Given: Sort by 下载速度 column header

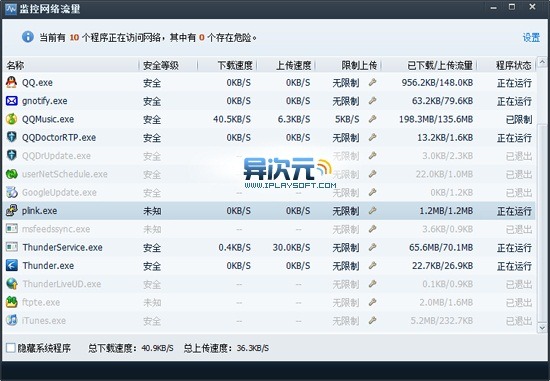Looking at the screenshot, I should (235, 65).
